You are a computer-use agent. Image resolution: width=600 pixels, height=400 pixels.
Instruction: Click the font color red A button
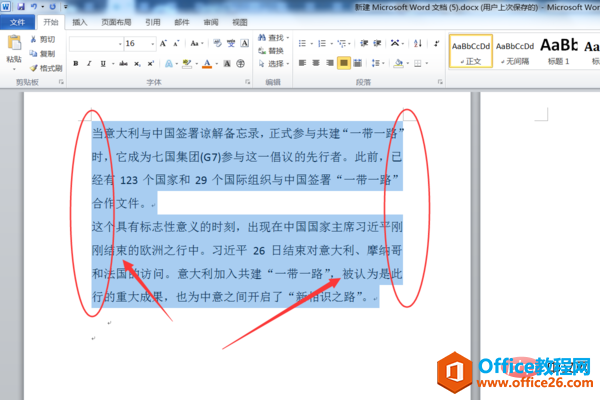point(206,63)
